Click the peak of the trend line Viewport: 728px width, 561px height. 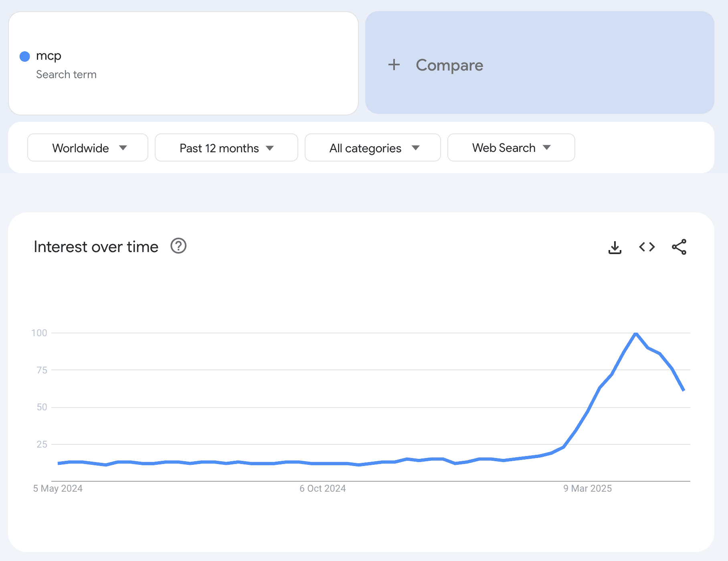coord(636,333)
